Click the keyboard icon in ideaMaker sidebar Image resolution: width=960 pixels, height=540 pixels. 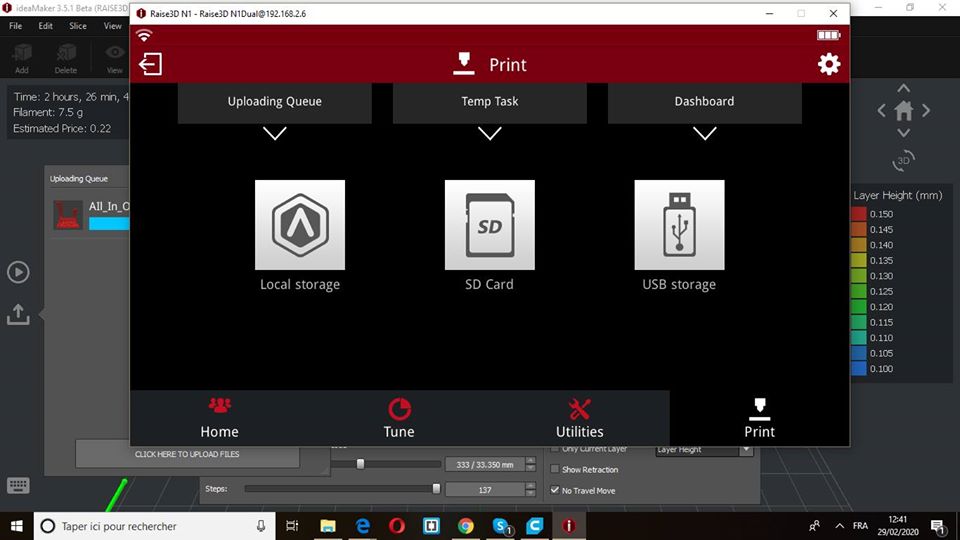tap(18, 486)
